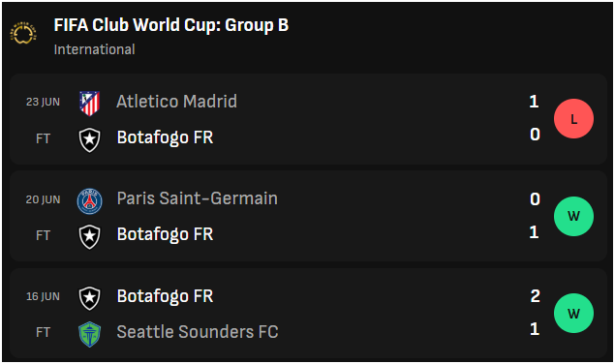Click Botafogo crest in the 23 JUN match

pos(90,139)
